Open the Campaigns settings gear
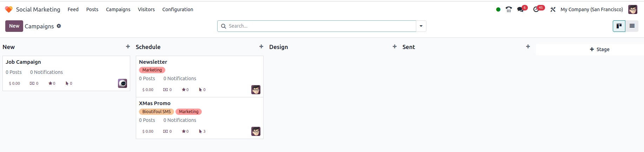The image size is (644, 152). [59, 26]
